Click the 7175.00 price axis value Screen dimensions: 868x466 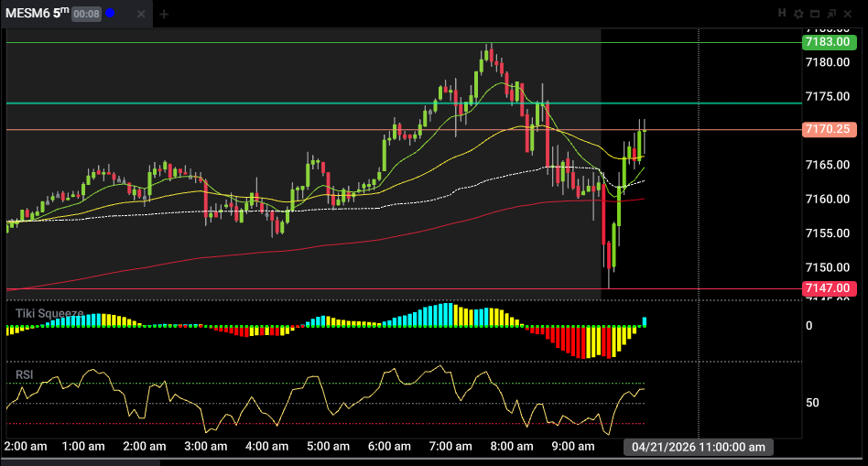(828, 96)
